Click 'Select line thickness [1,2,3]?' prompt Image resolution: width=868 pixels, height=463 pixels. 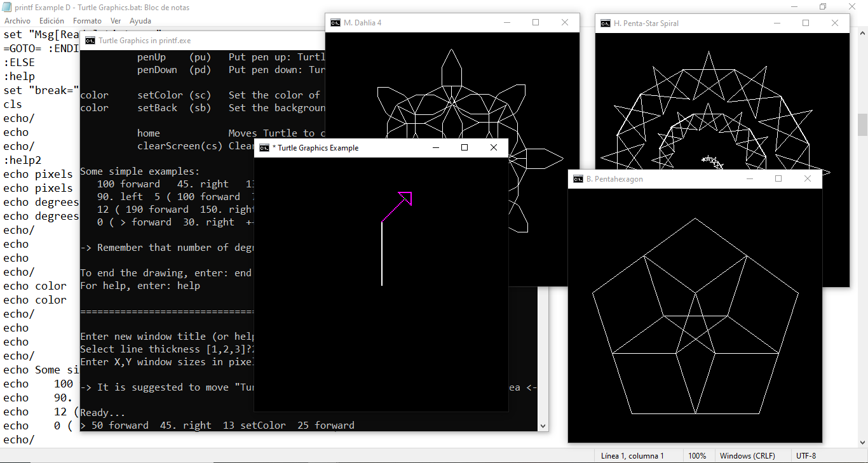(165, 349)
